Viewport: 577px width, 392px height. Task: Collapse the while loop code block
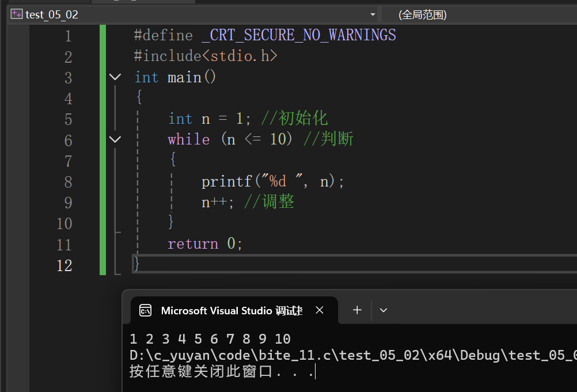[115, 140]
